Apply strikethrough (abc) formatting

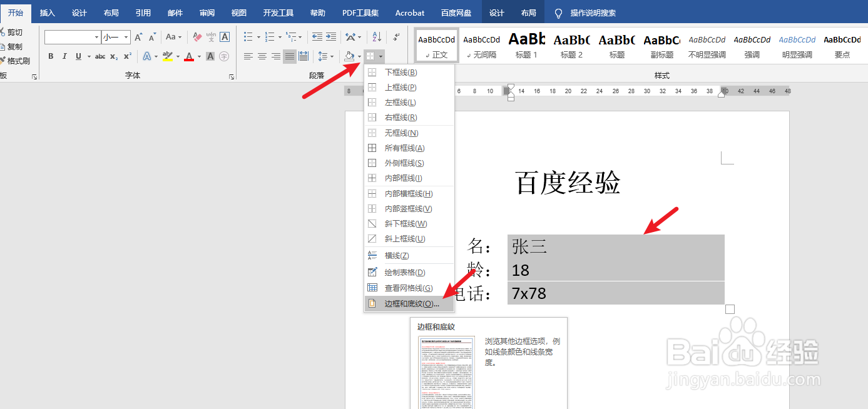pyautogui.click(x=100, y=56)
